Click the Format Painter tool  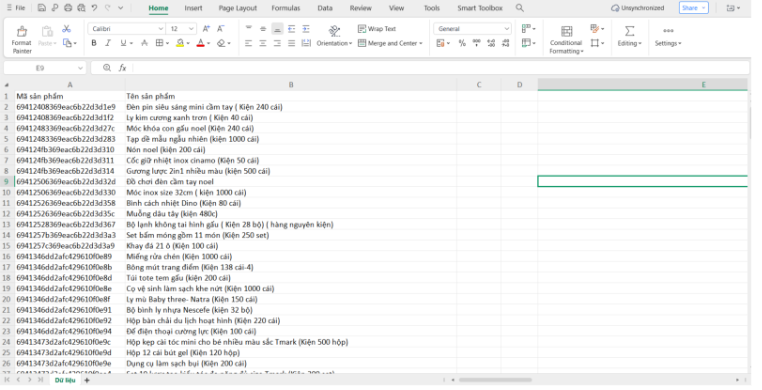point(22,40)
